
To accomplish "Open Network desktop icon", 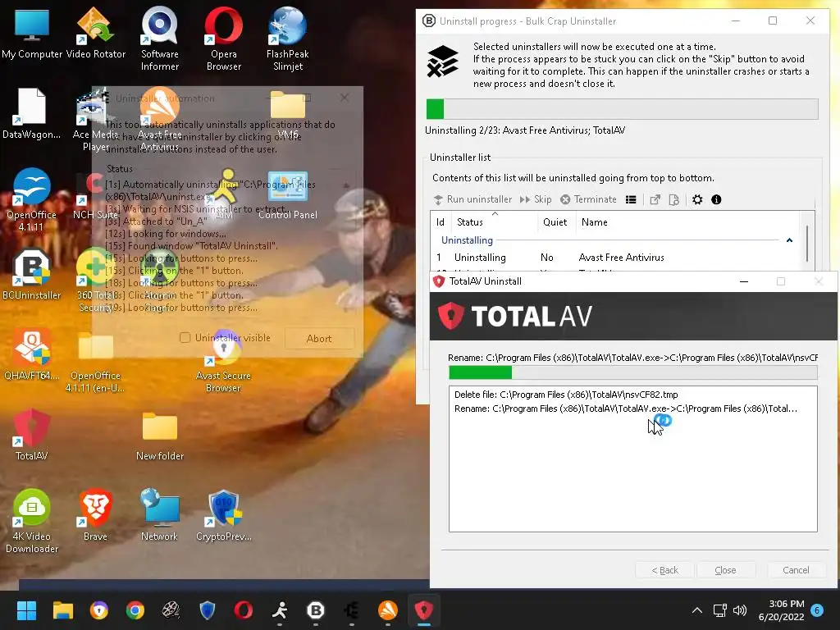I will pos(160,515).
